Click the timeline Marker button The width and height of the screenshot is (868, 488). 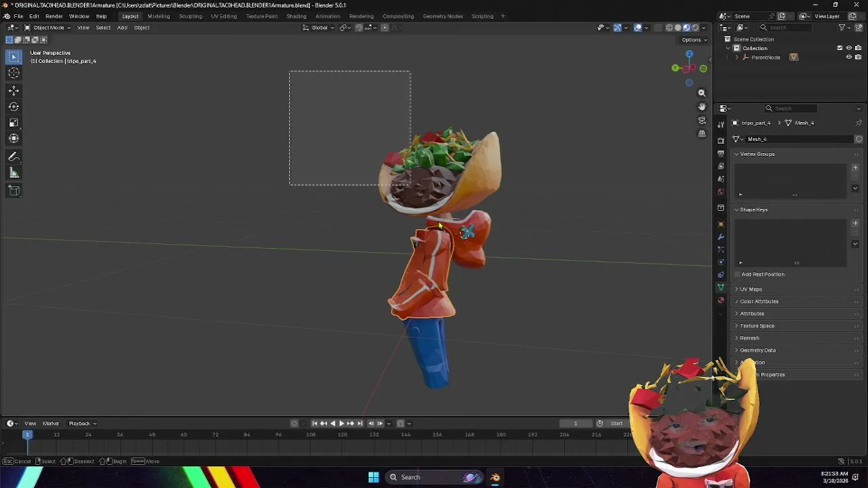coord(51,424)
